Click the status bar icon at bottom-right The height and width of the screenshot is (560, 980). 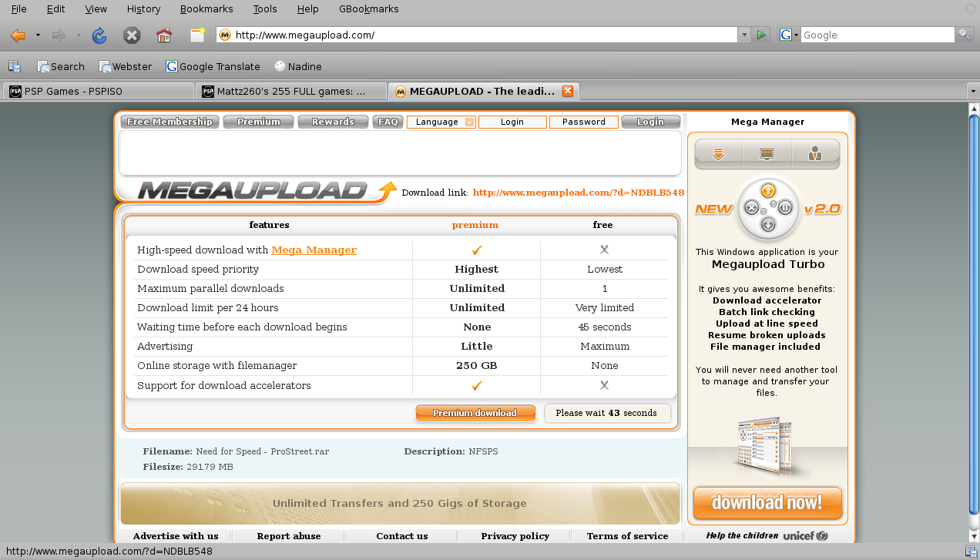coord(971,552)
